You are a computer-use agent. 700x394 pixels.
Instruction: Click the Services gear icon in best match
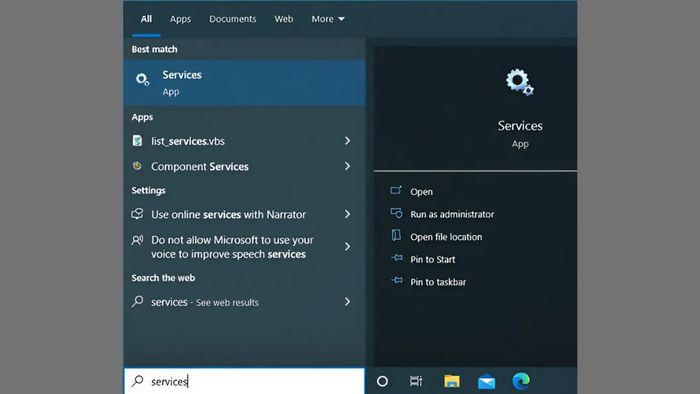pyautogui.click(x=142, y=79)
